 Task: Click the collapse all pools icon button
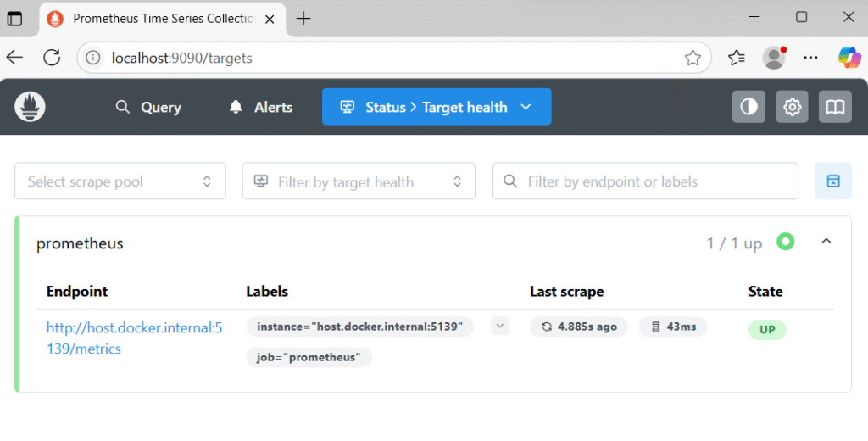coord(832,181)
